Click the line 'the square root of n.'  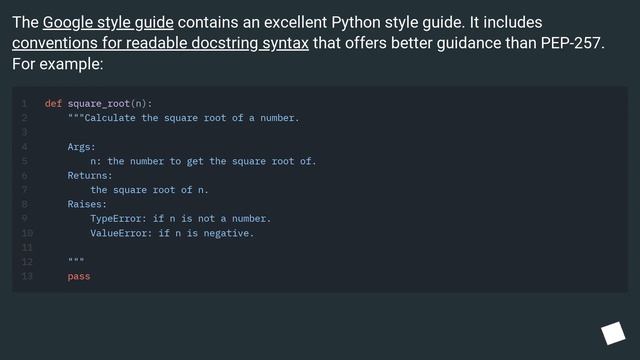coord(149,190)
